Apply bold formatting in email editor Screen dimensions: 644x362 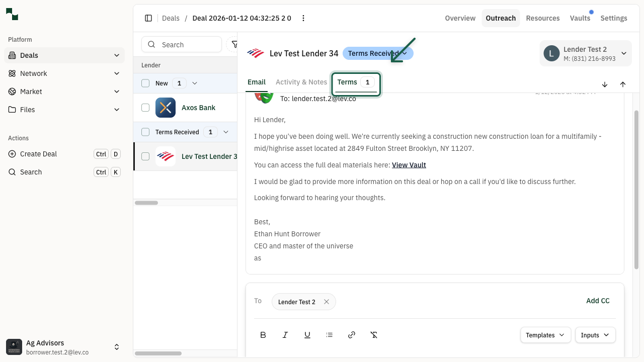263,335
